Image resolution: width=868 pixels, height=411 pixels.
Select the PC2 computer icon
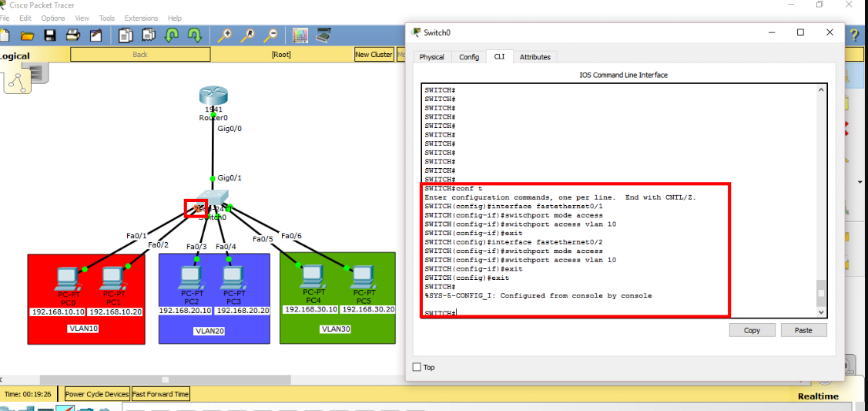coord(192,278)
